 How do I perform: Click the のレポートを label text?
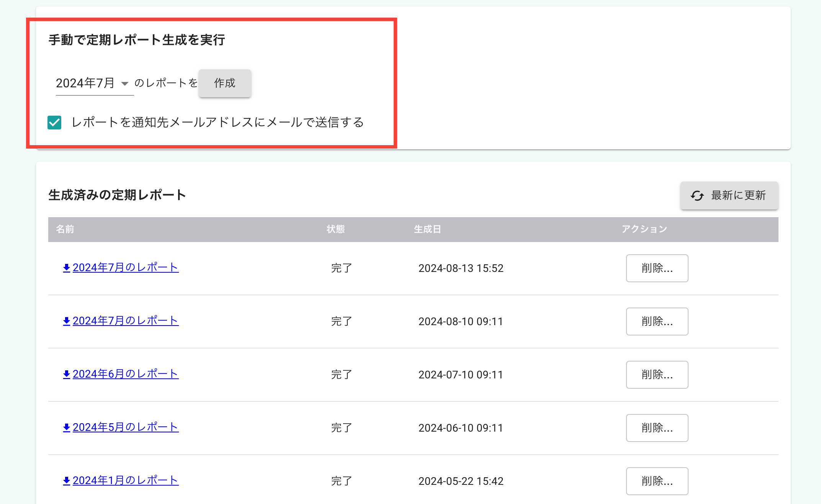click(x=166, y=83)
